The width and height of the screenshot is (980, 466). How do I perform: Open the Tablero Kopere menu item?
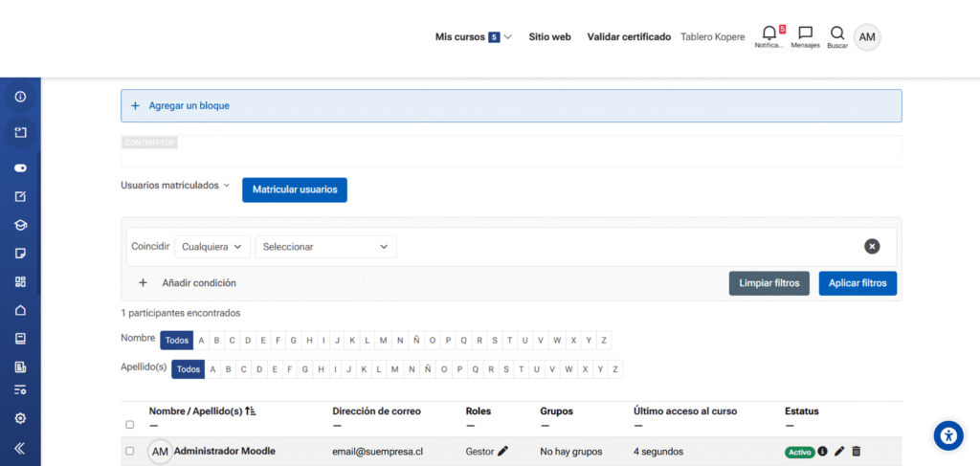click(x=712, y=37)
